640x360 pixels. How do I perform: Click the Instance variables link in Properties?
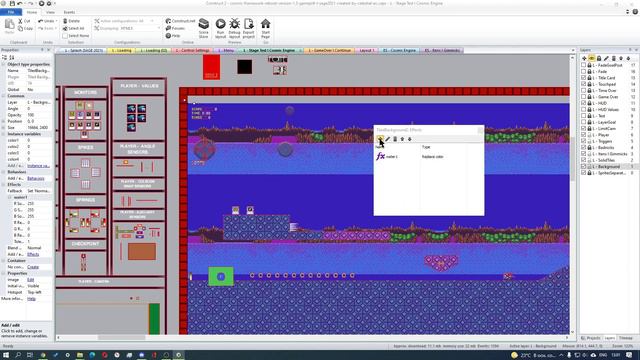click(x=38, y=166)
